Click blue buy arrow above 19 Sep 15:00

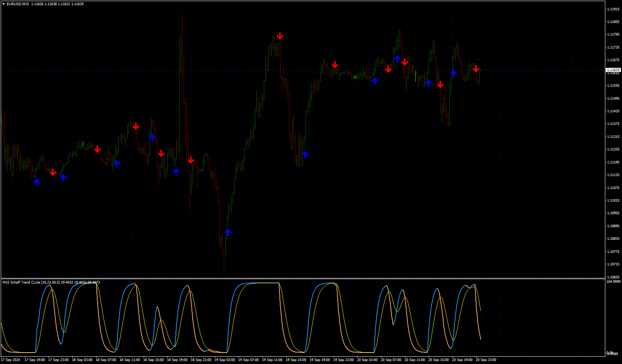tap(305, 155)
